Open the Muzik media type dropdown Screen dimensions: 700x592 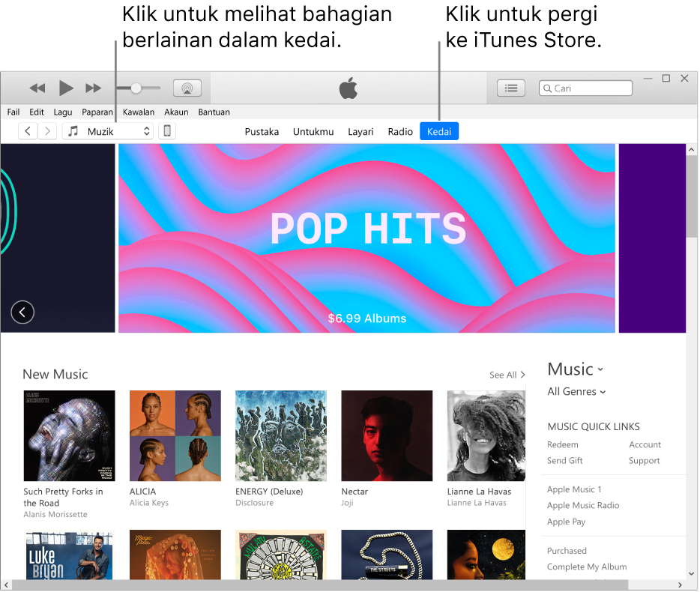coord(107,130)
